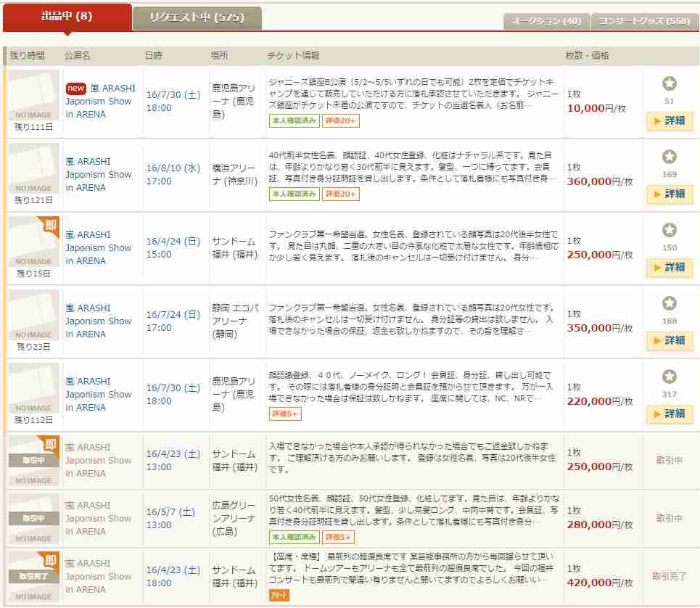The height and width of the screenshot is (608, 700).
Task: Click the 場所 column header
Action: tap(219, 55)
